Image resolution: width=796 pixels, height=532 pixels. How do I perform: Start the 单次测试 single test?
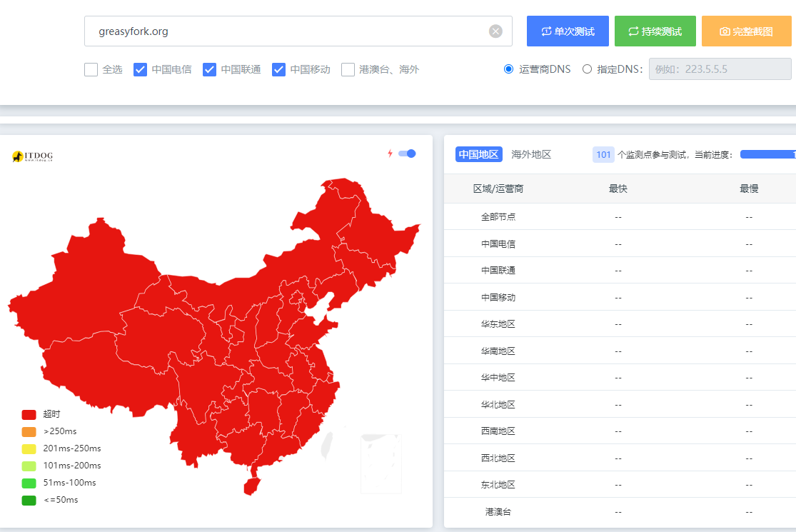click(x=568, y=31)
